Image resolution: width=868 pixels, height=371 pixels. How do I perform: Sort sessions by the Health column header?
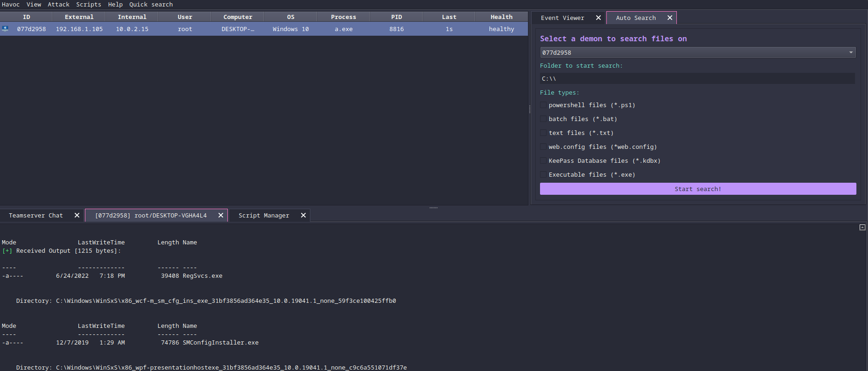501,17
